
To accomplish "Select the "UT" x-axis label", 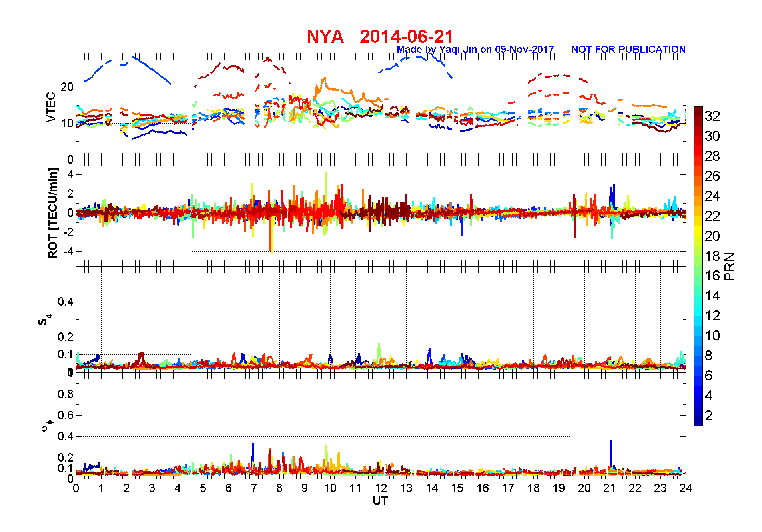I will coord(380,501).
